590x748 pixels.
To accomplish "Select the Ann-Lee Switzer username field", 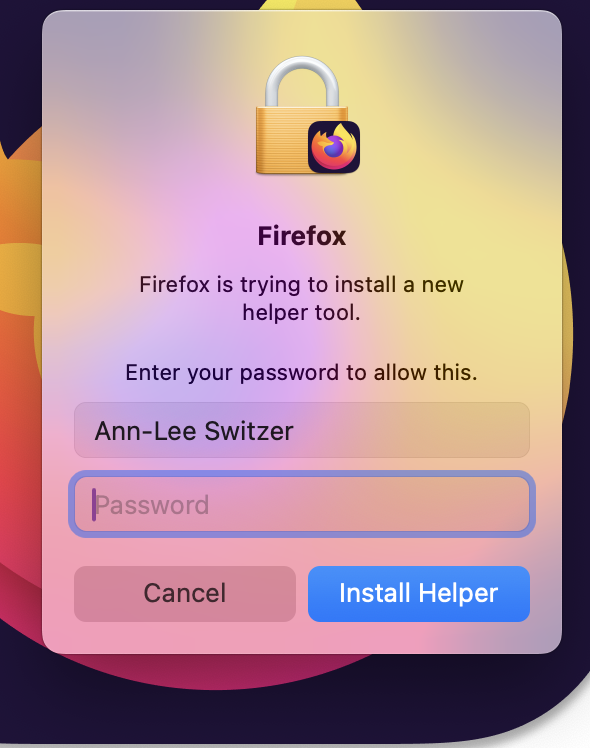I will point(302,430).
